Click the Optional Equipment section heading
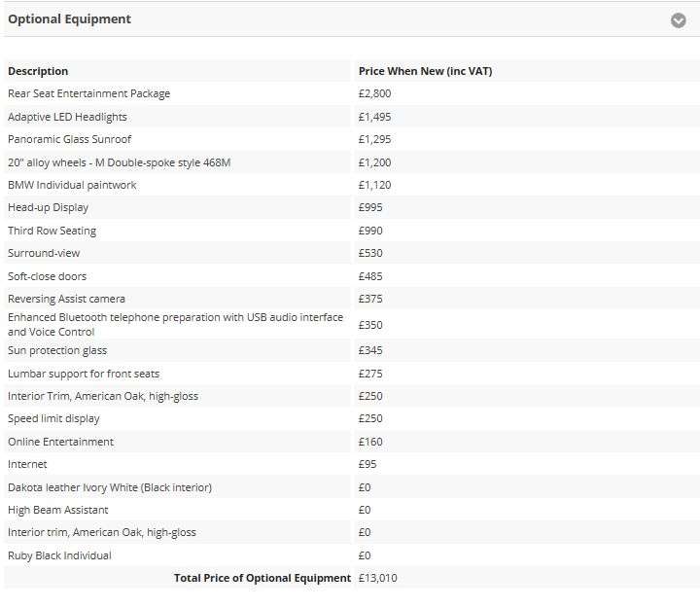700x608 pixels. tap(70, 19)
